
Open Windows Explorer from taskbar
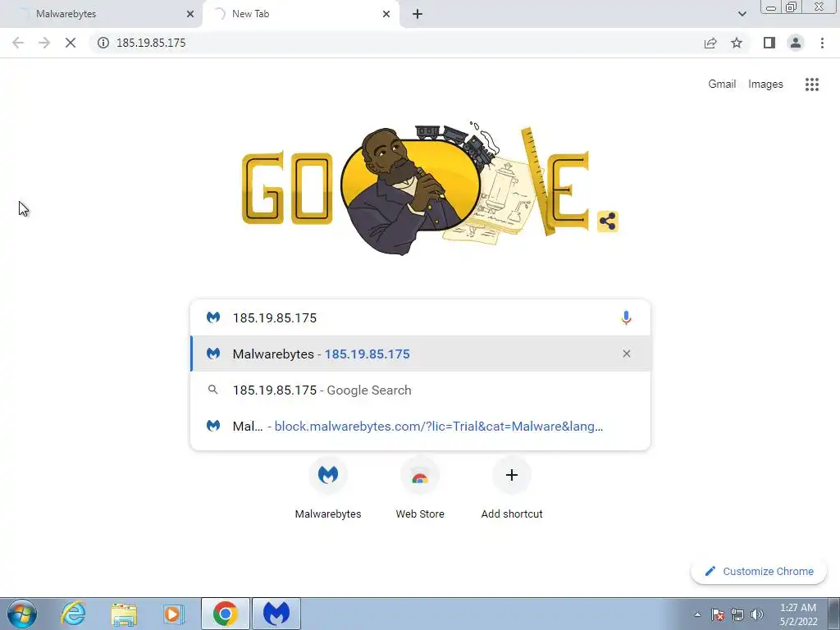pyautogui.click(x=124, y=614)
